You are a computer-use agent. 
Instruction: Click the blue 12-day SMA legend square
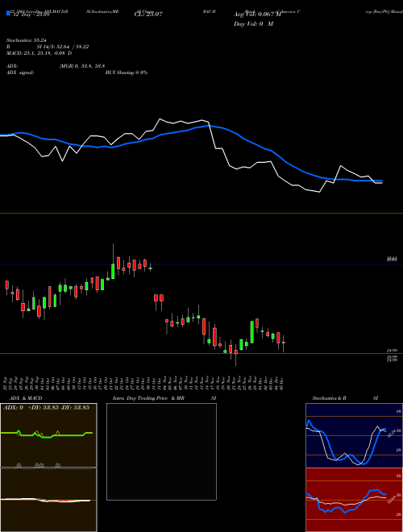[8, 13]
